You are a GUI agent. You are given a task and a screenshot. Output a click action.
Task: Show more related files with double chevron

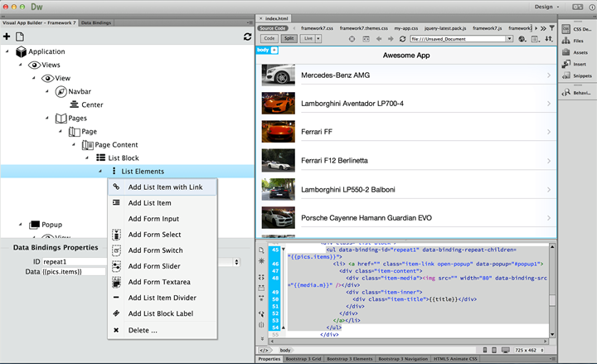[543, 28]
